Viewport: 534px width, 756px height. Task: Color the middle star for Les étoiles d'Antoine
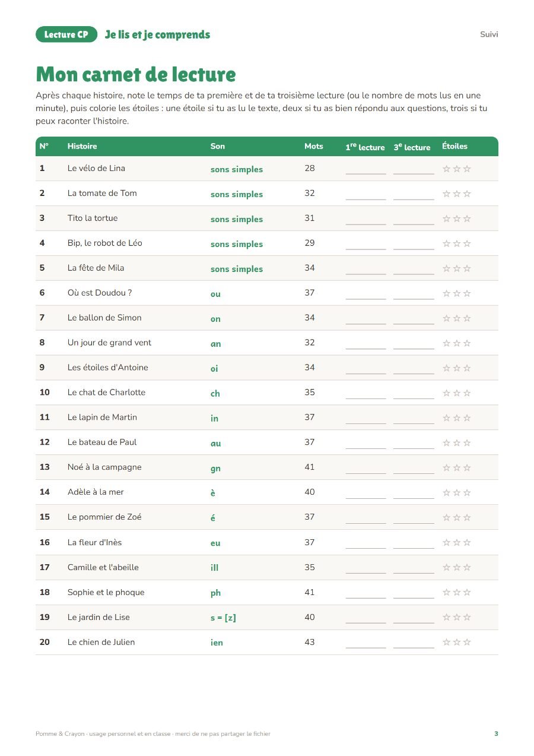click(457, 368)
